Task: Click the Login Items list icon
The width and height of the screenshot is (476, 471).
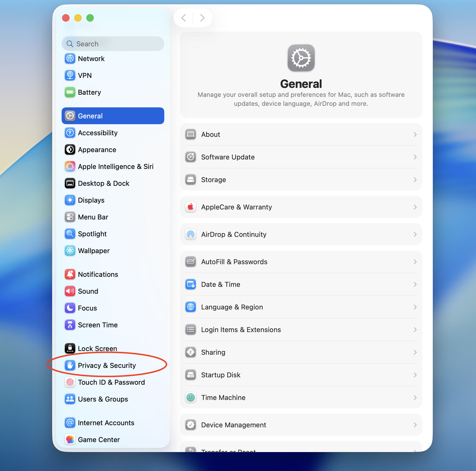Action: tap(191, 329)
